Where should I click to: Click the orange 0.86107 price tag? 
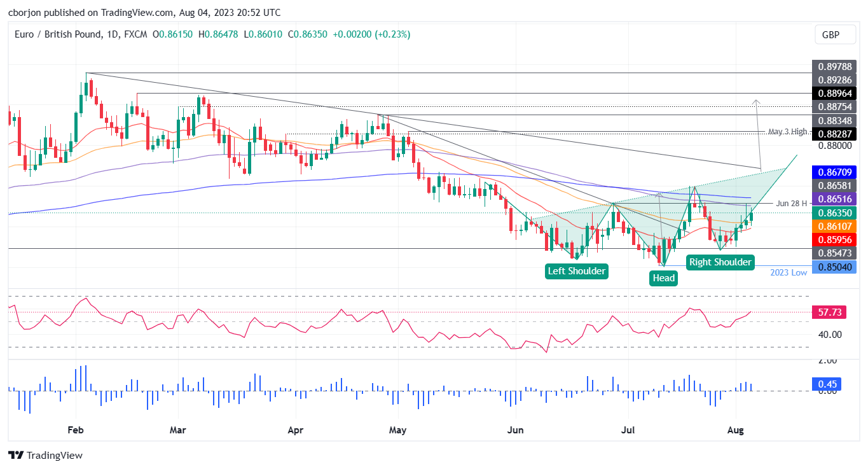tap(834, 227)
